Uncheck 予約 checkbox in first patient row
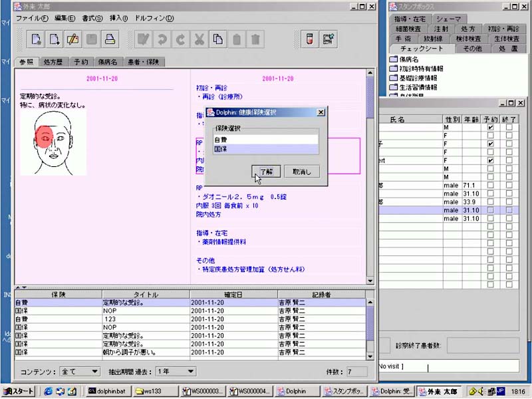The width and height of the screenshot is (532, 399). 490,127
